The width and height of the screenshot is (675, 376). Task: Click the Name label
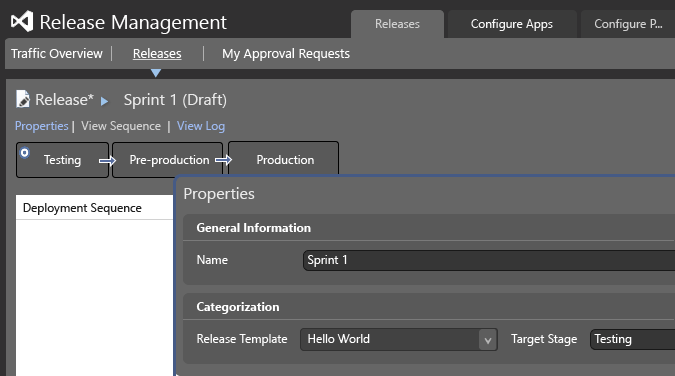pos(212,260)
